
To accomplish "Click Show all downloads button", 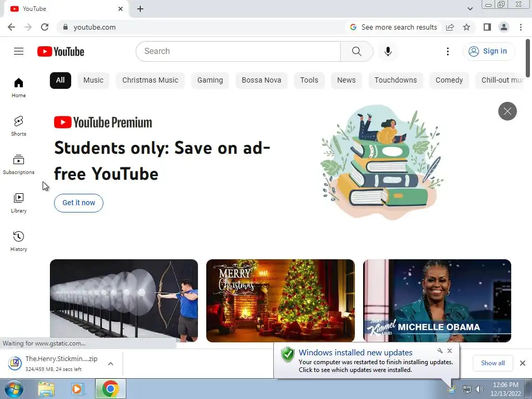I will [x=493, y=363].
